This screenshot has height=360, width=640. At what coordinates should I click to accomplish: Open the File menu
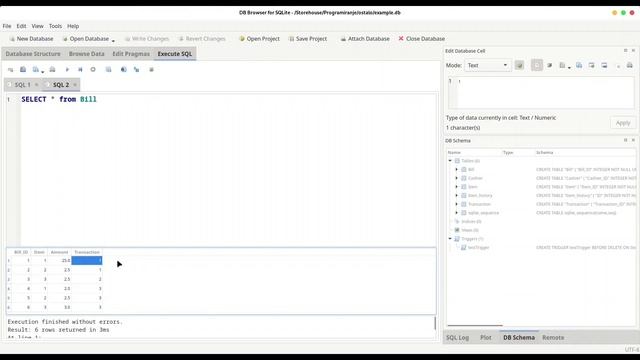click(x=7, y=26)
